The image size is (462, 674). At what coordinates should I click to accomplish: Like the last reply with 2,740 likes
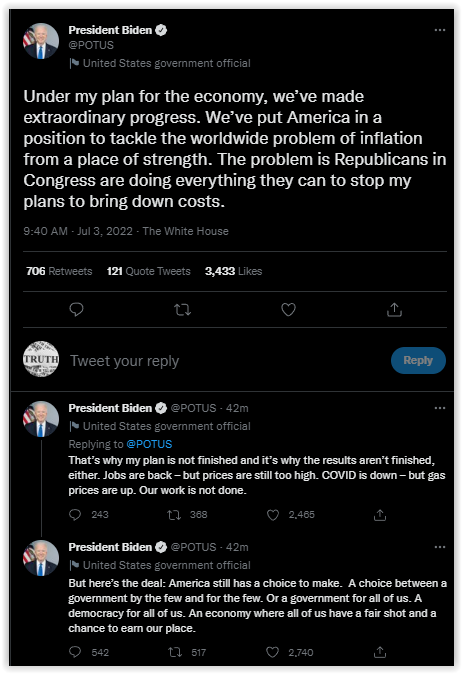click(272, 652)
